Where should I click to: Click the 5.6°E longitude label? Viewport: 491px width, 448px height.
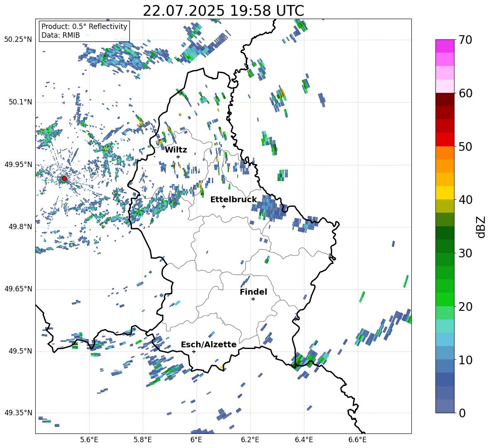(89, 440)
